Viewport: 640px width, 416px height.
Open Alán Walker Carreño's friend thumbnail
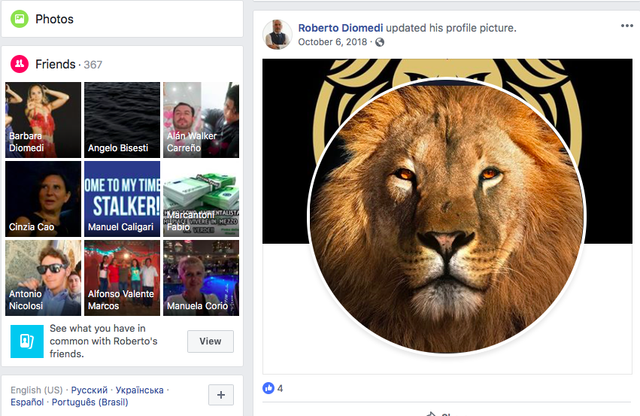pyautogui.click(x=201, y=120)
